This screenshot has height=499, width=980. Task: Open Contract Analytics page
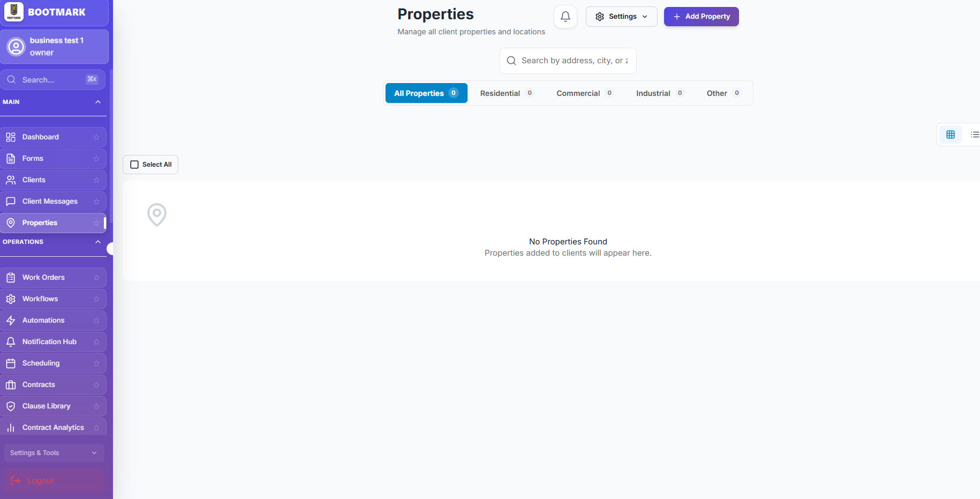[53, 427]
